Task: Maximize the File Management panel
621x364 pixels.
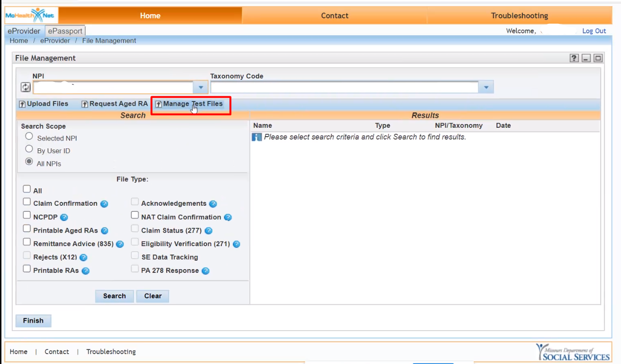Action: coord(598,58)
